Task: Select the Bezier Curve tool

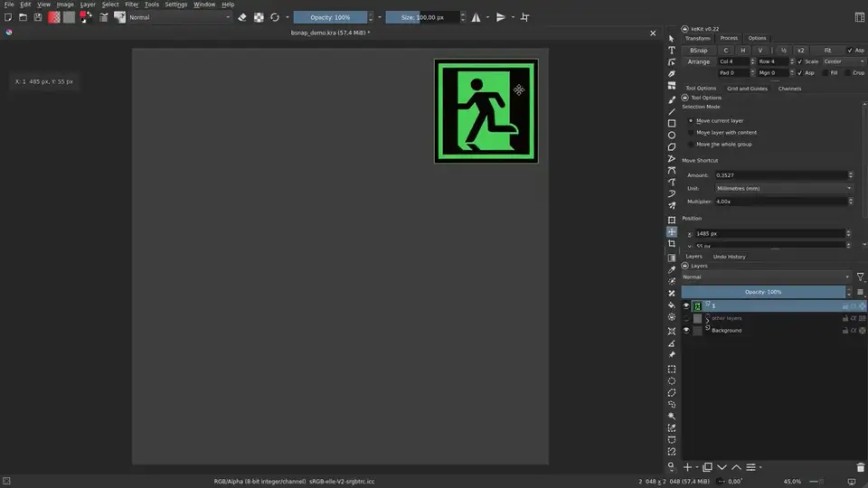Action: [x=672, y=171]
